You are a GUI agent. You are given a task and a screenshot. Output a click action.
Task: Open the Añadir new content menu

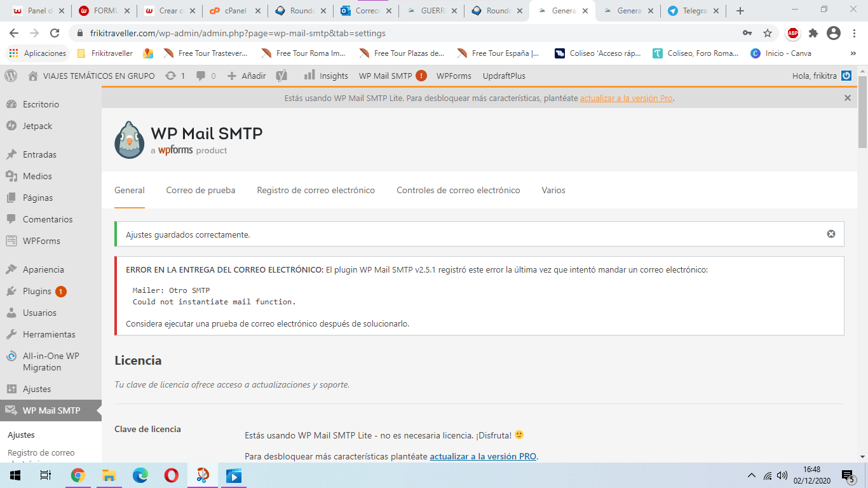pyautogui.click(x=247, y=76)
